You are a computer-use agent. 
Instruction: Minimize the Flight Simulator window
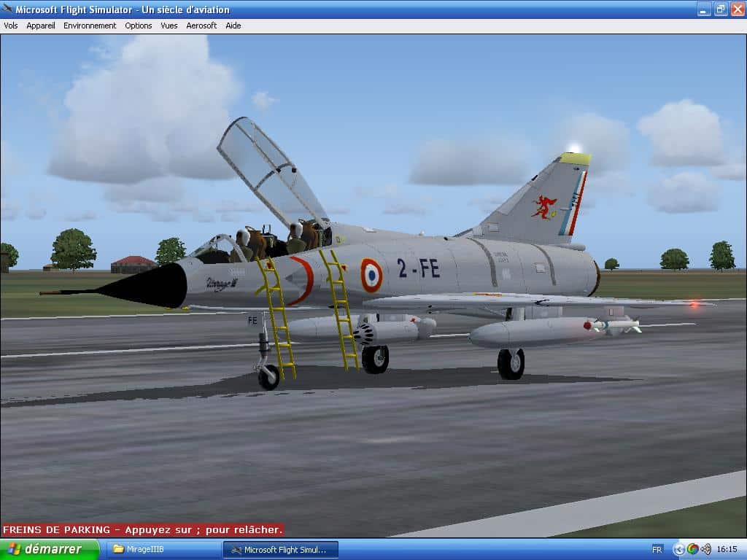point(704,9)
